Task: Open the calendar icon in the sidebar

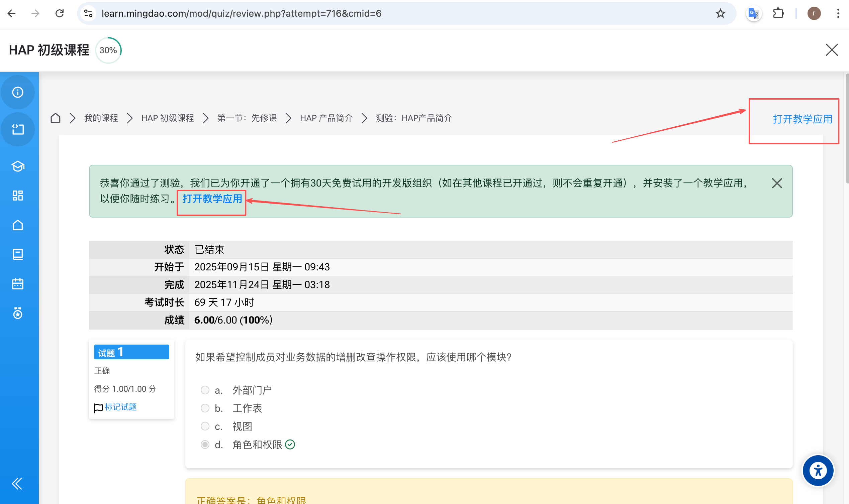Action: pyautogui.click(x=18, y=284)
